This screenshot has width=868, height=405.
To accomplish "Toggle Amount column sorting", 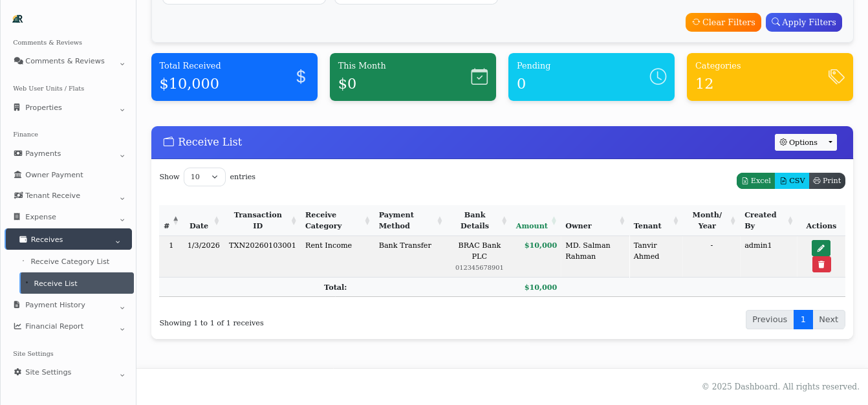I will click(531, 225).
